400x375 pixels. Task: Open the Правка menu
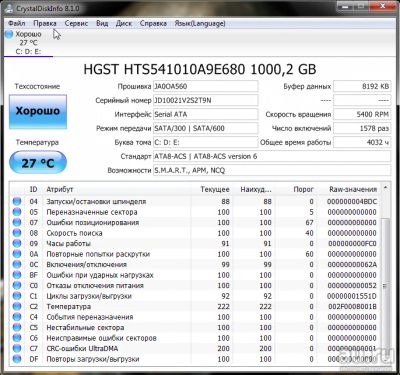pyautogui.click(x=45, y=23)
